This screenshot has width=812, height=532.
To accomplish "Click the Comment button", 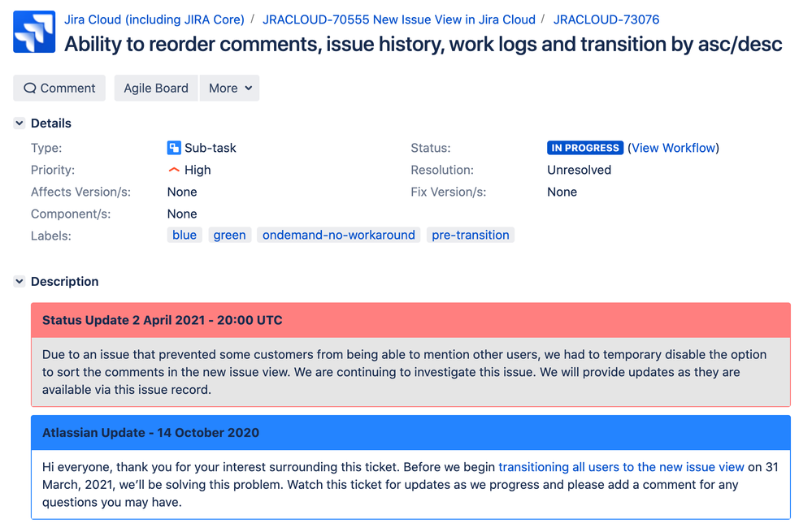I will point(59,88).
